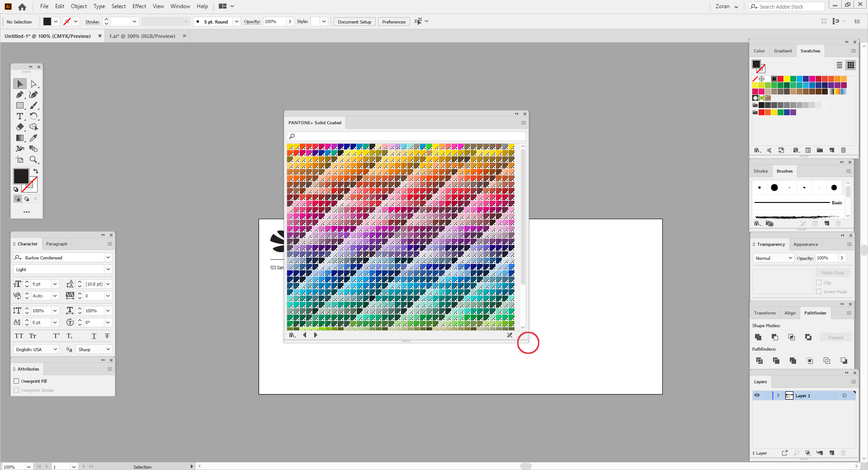The image size is (868, 470).
Task: Switch to the Stroke panel tab
Action: click(760, 171)
